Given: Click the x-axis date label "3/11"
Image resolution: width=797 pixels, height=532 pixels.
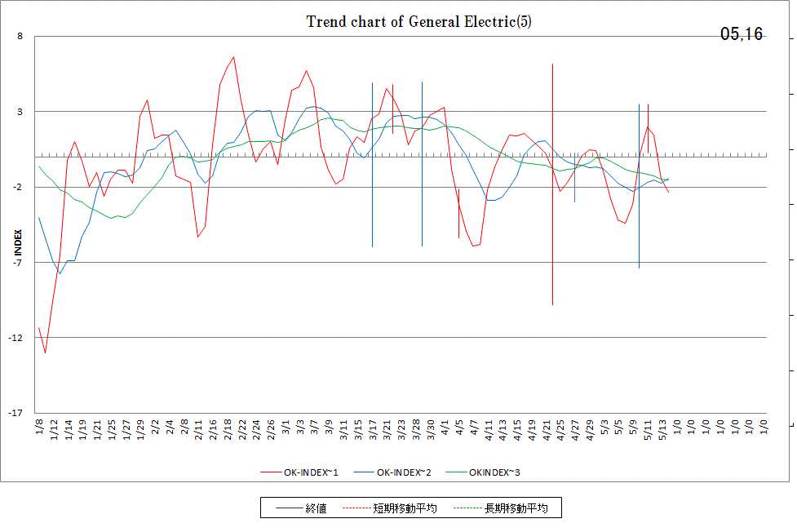Looking at the screenshot, I should [343, 430].
